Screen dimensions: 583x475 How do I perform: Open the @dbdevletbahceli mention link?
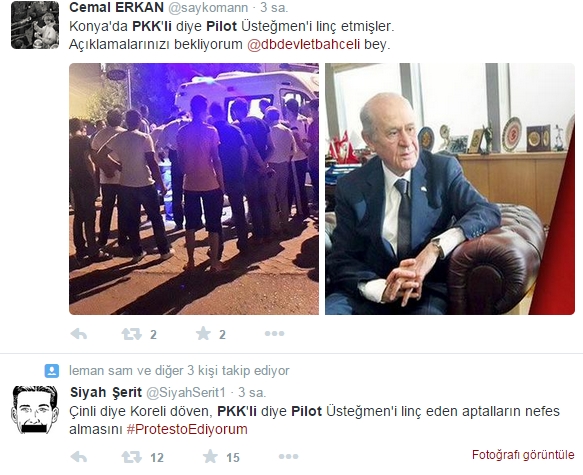point(303,45)
